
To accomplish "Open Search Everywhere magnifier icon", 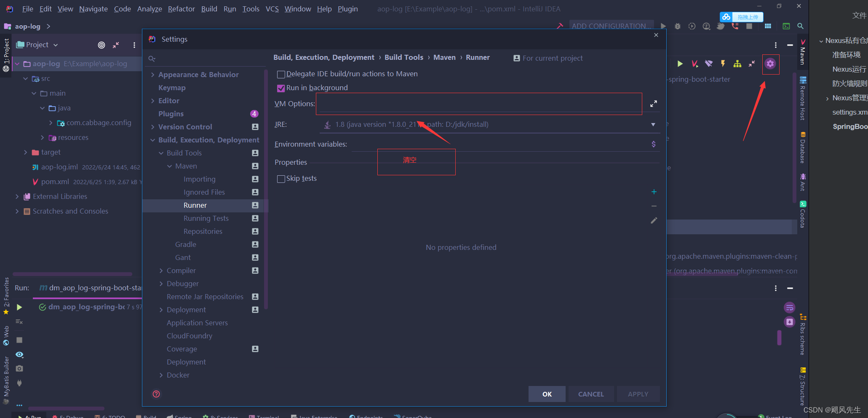I will [x=801, y=26].
